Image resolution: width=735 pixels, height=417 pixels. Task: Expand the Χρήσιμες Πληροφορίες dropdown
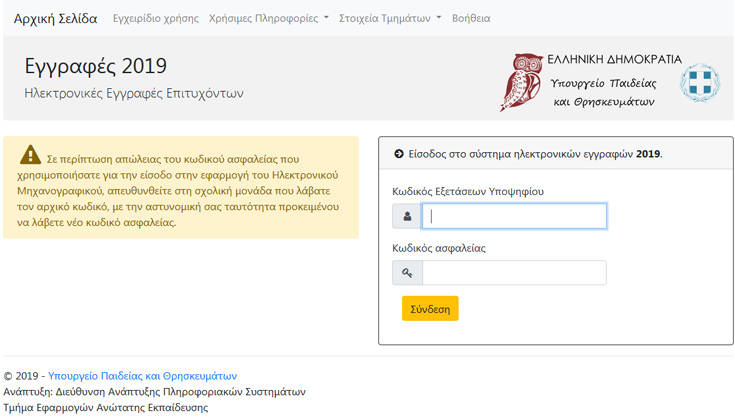point(268,18)
